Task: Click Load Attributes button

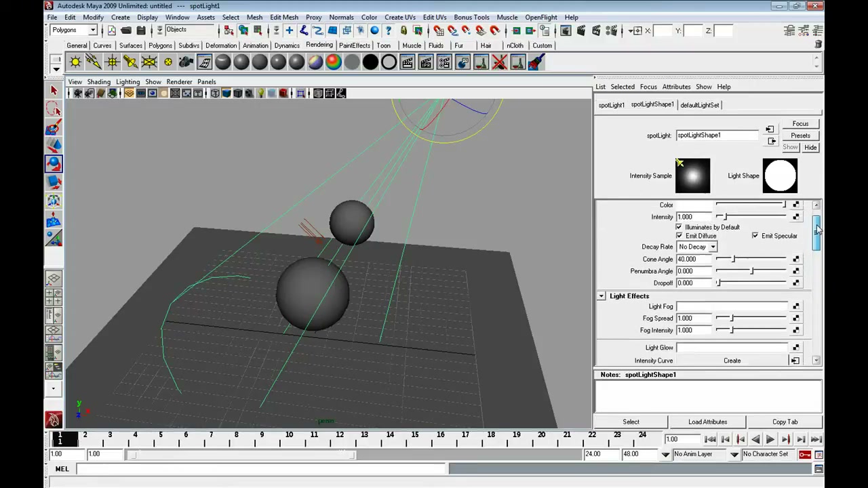Action: click(x=707, y=422)
